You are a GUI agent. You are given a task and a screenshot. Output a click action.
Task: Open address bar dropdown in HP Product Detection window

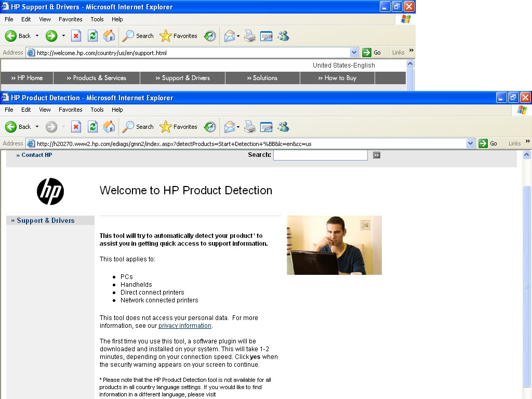click(x=470, y=143)
